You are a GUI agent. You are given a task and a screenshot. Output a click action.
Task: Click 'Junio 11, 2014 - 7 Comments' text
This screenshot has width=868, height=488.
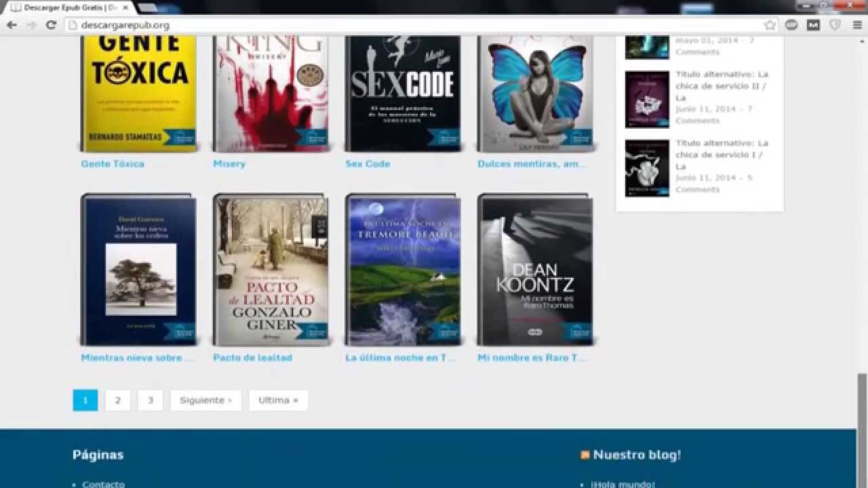[x=714, y=115]
